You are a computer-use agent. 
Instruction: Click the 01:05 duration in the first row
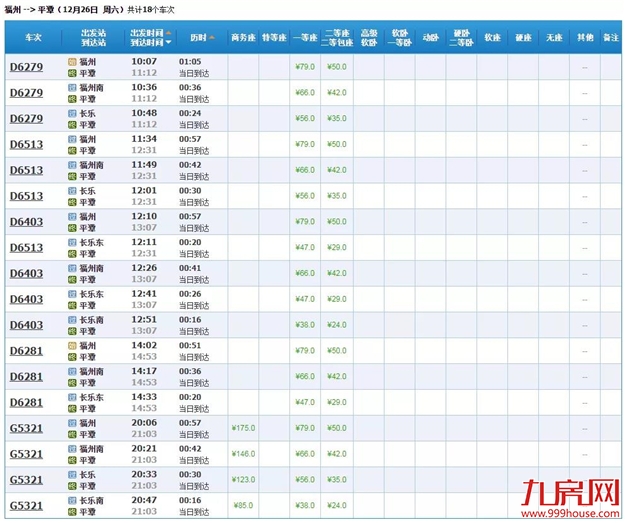click(190, 62)
